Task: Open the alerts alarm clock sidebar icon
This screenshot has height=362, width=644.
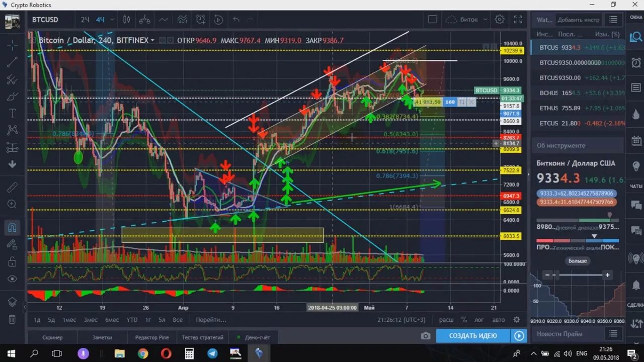Action: pos(636,63)
